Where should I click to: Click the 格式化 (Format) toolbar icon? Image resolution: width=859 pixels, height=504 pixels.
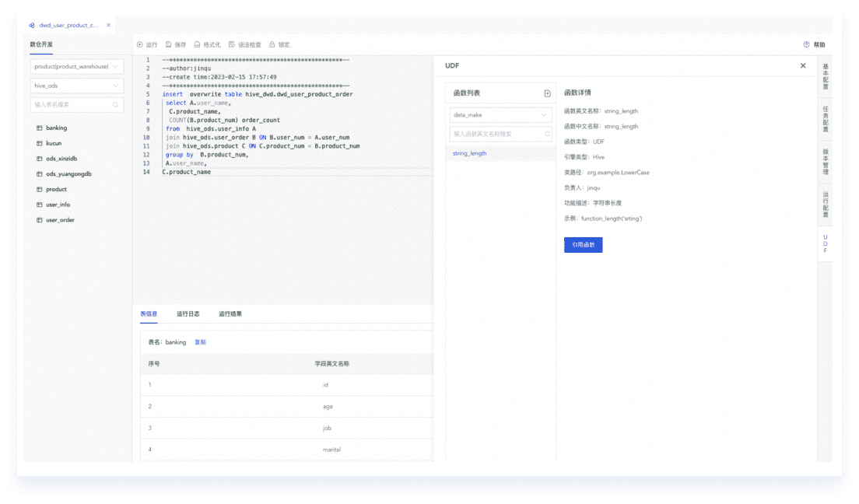pyautogui.click(x=198, y=45)
